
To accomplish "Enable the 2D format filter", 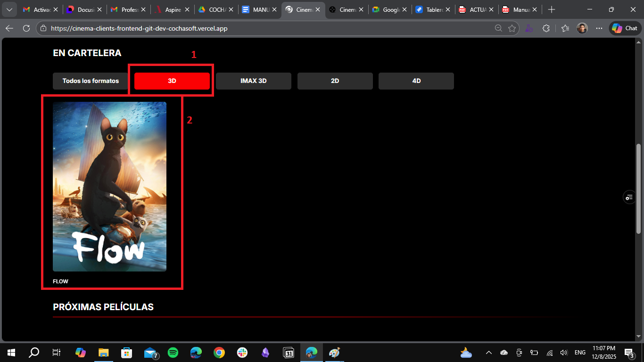I will coord(335,81).
